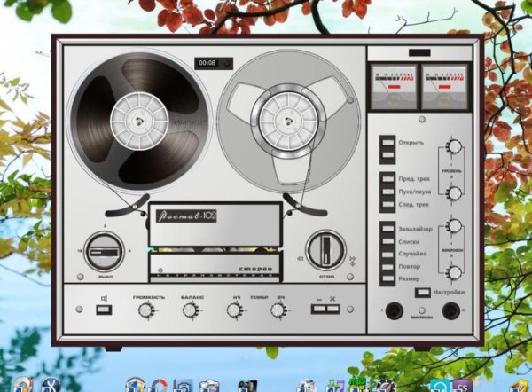532x392 pixels.
Task: Turn the left rotary switch labeled Выкл
Action: [104, 252]
